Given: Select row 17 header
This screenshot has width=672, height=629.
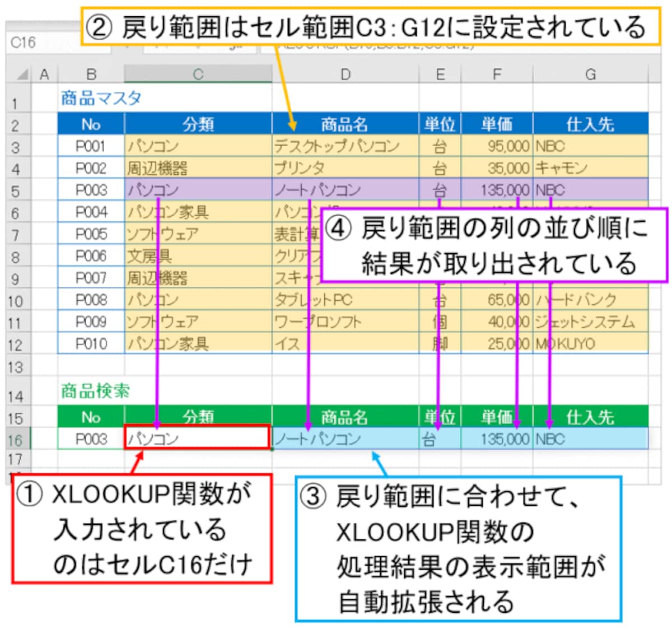Looking at the screenshot, I should coord(18,459).
